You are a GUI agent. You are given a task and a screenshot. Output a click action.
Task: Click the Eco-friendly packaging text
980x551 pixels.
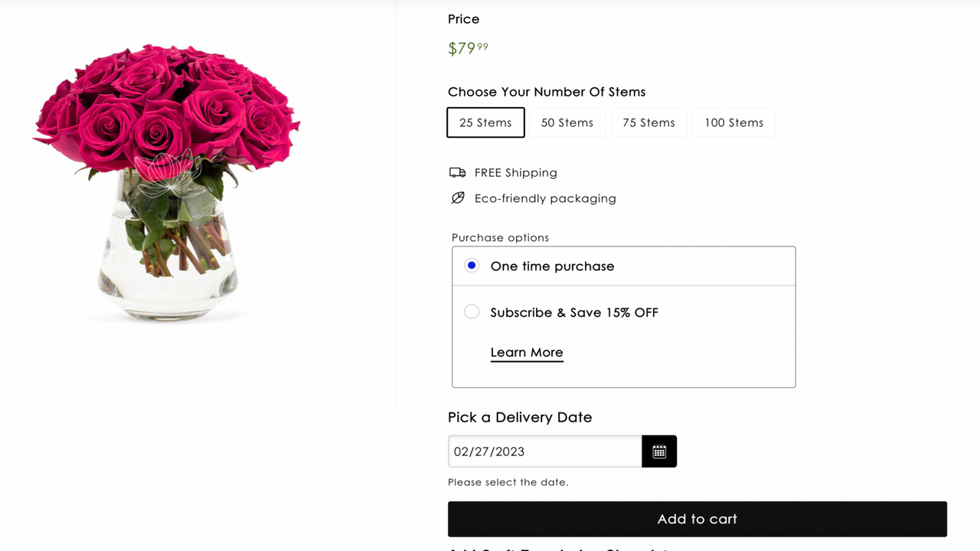tap(545, 198)
